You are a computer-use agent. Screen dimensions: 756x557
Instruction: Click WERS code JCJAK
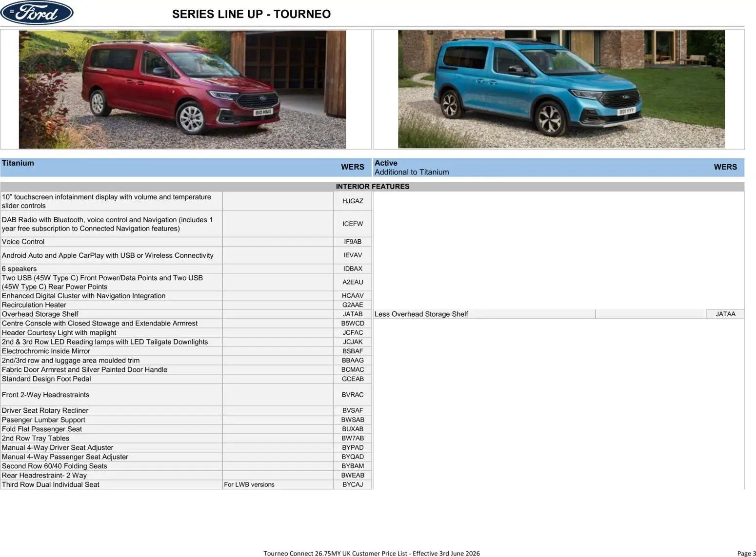pos(353,342)
